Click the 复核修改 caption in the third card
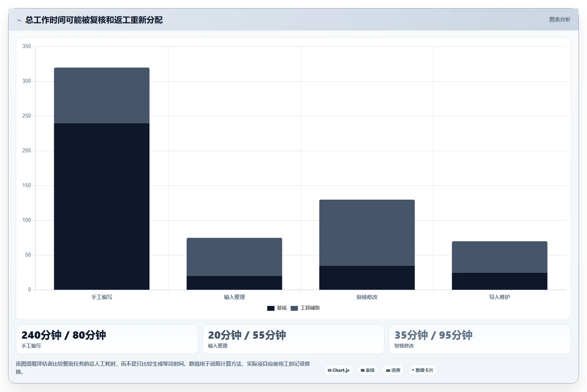This screenshot has width=587, height=392. [x=404, y=346]
